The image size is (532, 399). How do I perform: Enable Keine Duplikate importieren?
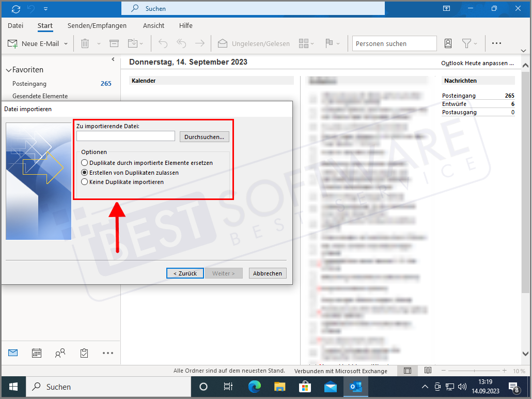click(84, 182)
